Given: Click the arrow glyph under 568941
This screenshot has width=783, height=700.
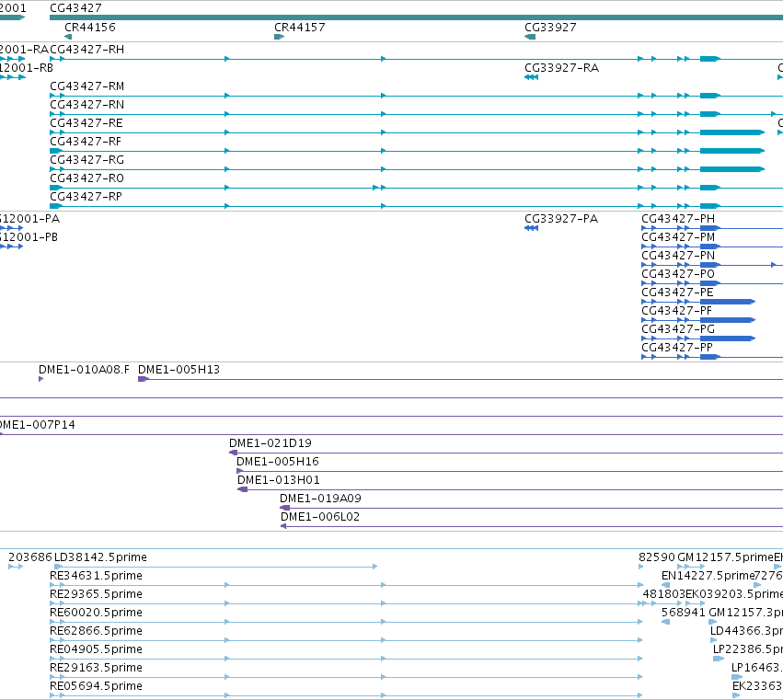Looking at the screenshot, I should [665, 622].
